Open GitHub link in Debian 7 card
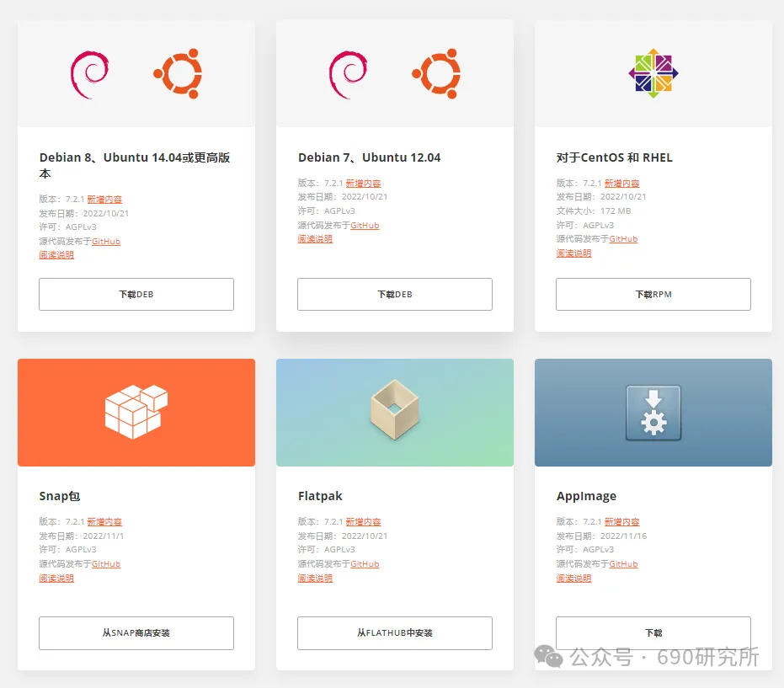Image resolution: width=784 pixels, height=688 pixels. [x=365, y=226]
